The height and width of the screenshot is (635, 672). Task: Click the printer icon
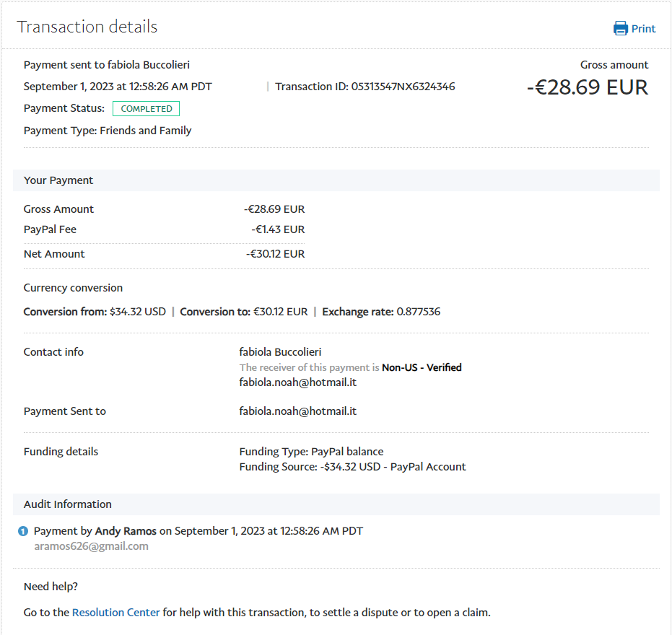coord(620,29)
